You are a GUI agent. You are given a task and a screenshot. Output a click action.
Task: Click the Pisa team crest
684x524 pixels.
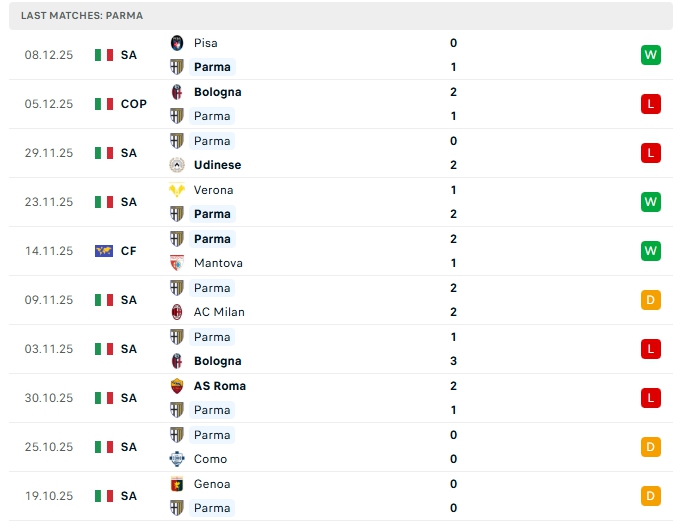click(x=177, y=43)
